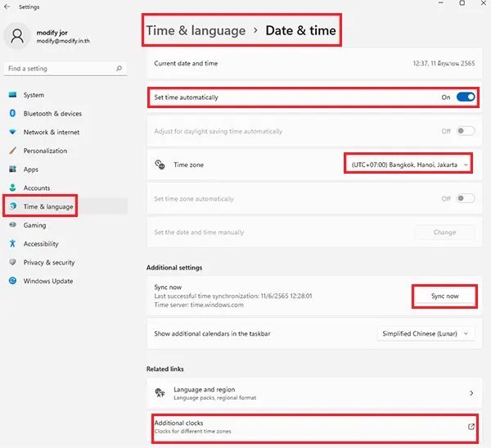Click the Find a setting search box
Image resolution: width=491 pixels, height=448 pixels.
61,69
